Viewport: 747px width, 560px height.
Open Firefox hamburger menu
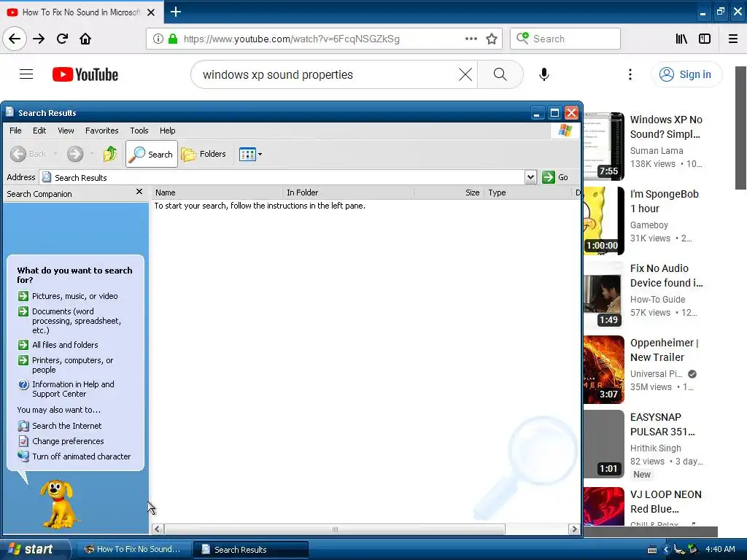pyautogui.click(x=733, y=39)
